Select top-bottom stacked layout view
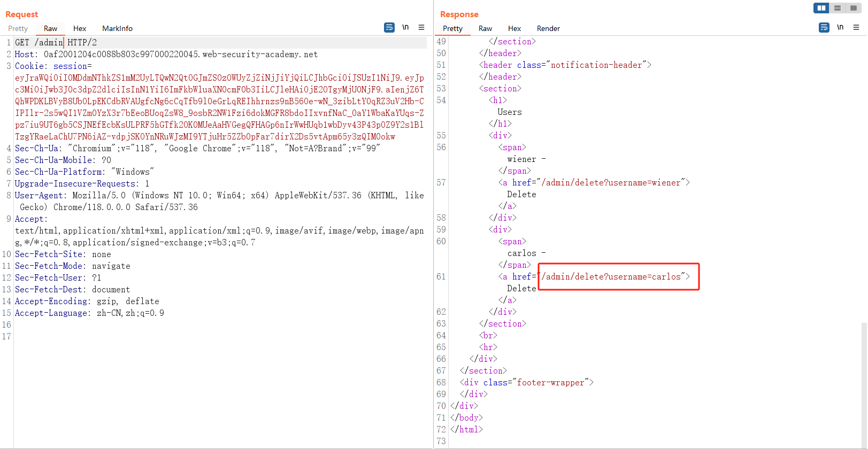Screen dimensions: 868x449 (838, 8)
